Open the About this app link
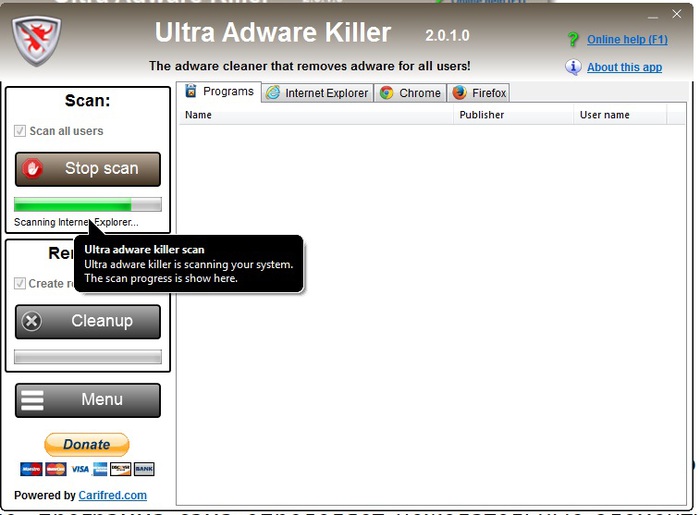This screenshot has height=515, width=700. pos(625,67)
